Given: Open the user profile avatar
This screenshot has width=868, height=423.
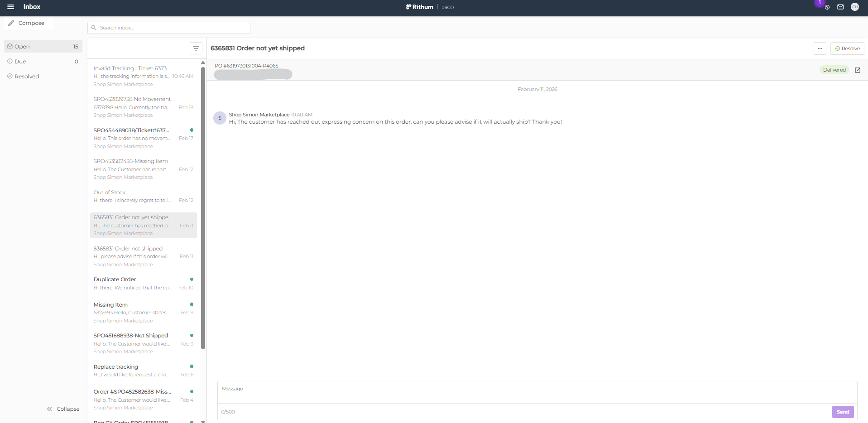Looking at the screenshot, I should coord(855,7).
